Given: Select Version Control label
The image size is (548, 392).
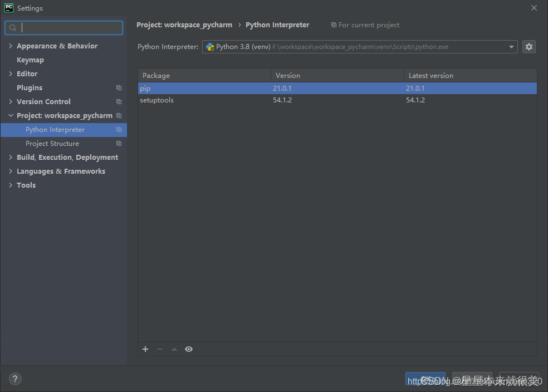Looking at the screenshot, I should point(43,102).
